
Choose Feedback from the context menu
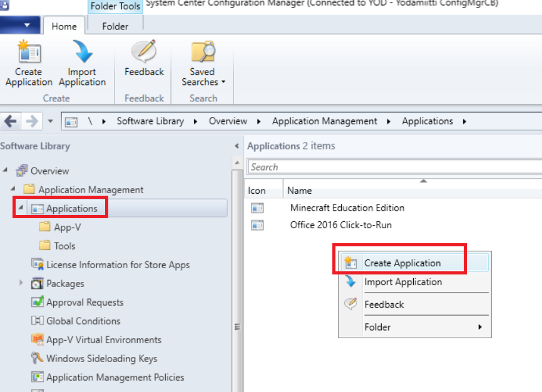tap(414, 304)
